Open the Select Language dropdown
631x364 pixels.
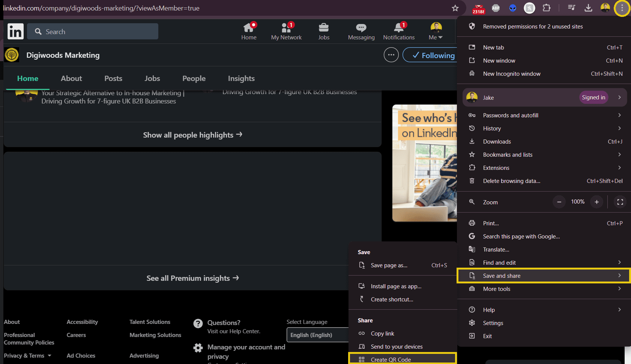click(x=318, y=335)
